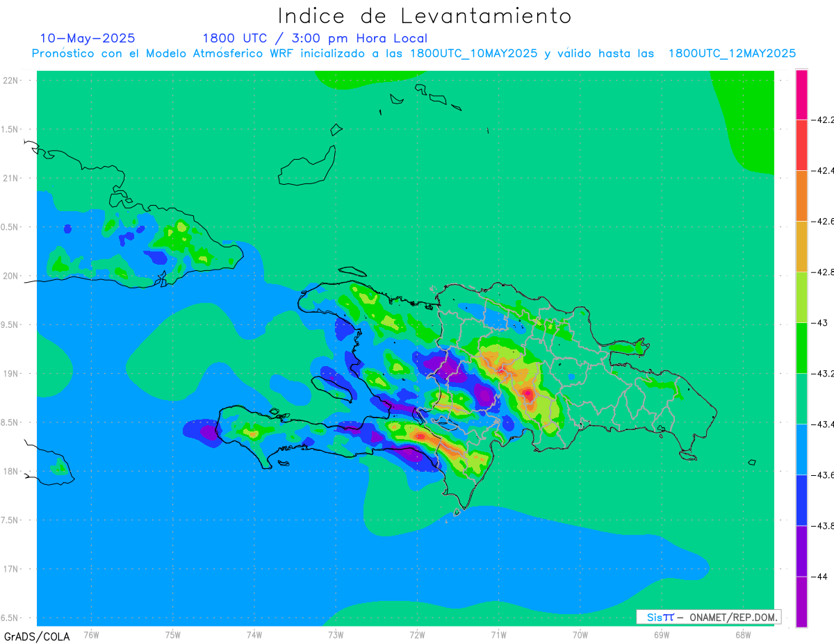
Task: Click the '76W' longitude label
Action: (x=91, y=634)
